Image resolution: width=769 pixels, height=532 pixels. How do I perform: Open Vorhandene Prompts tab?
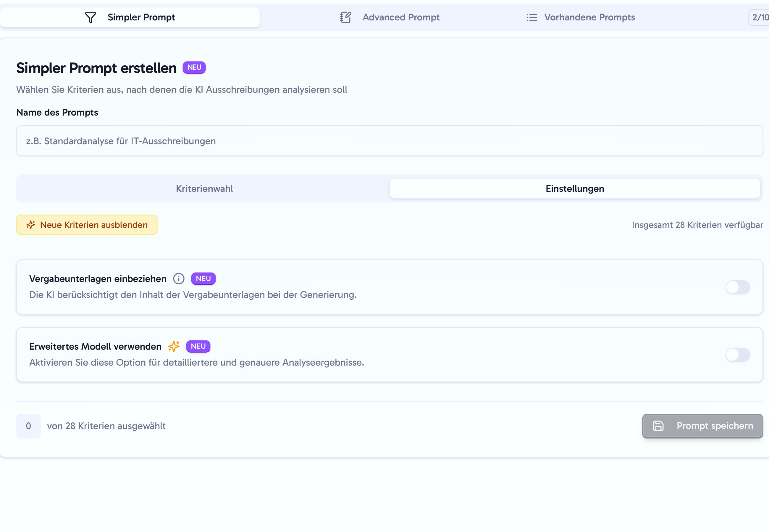tap(580, 17)
